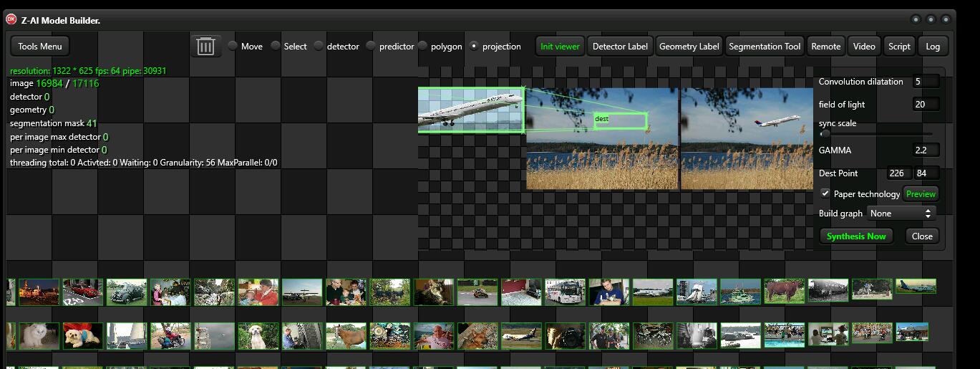Close the projection settings panel

(922, 236)
